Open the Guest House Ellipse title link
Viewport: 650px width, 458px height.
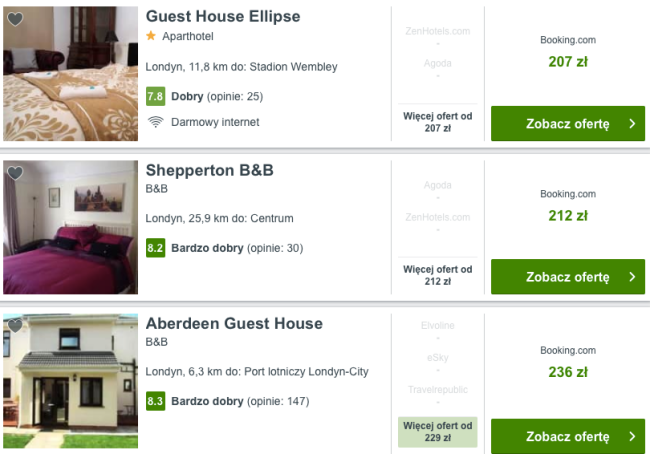pyautogui.click(x=223, y=17)
